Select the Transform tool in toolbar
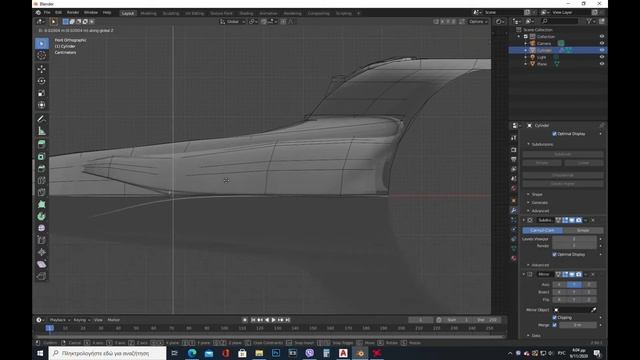640x360 pixels. click(x=42, y=105)
